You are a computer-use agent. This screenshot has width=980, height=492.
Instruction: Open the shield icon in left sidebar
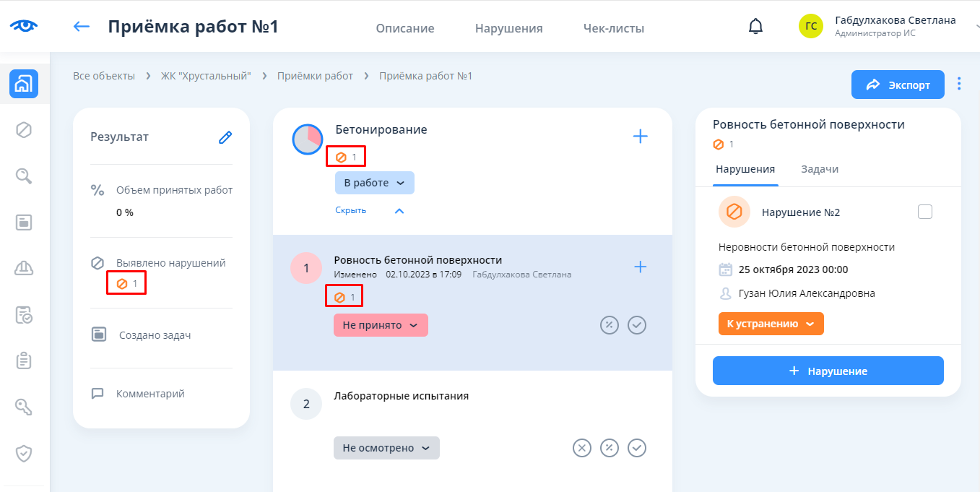click(x=24, y=453)
